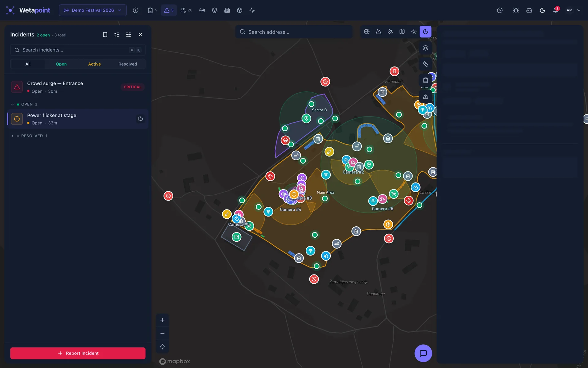Open the team members icon showing 28
This screenshot has height=368, width=588.
186,10
